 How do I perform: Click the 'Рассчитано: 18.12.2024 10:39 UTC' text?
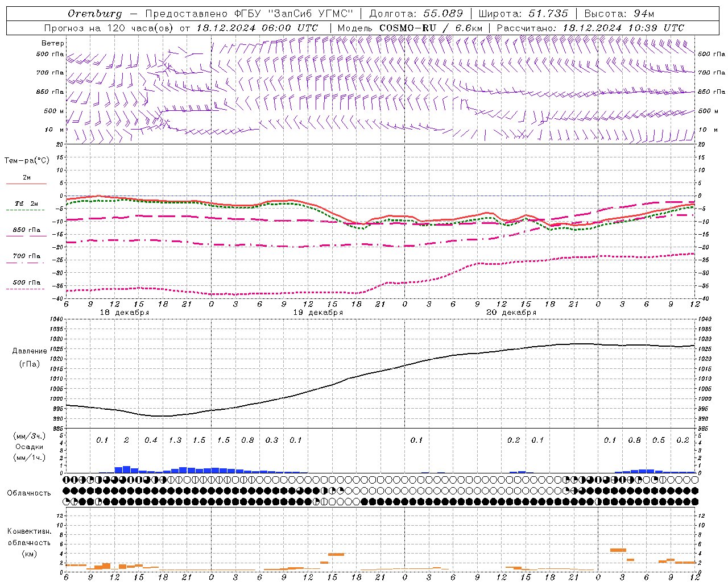tap(590, 28)
